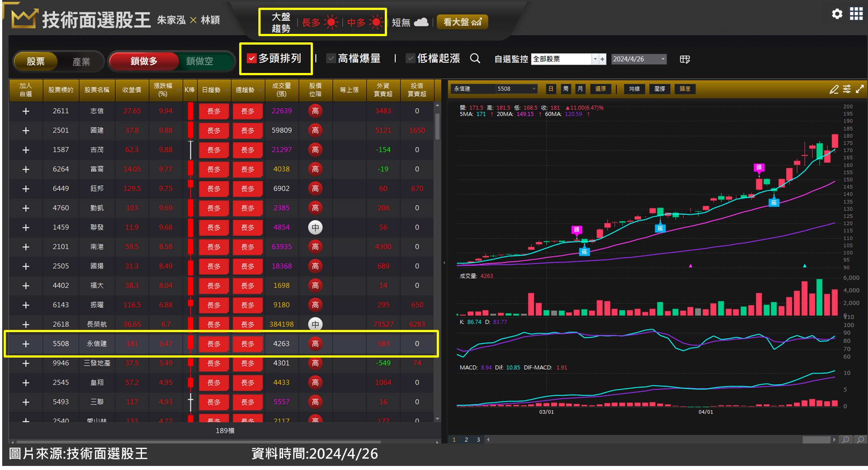Switch to 鎖做多 mode
Image resolution: width=868 pixels, height=470 pixels.
[144, 61]
